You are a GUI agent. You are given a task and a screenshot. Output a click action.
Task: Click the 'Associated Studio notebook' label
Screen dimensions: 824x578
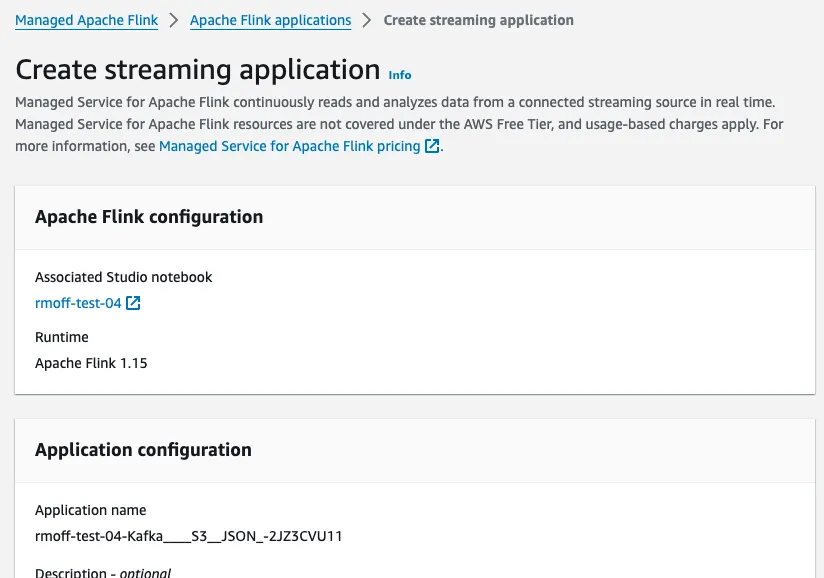pos(123,277)
